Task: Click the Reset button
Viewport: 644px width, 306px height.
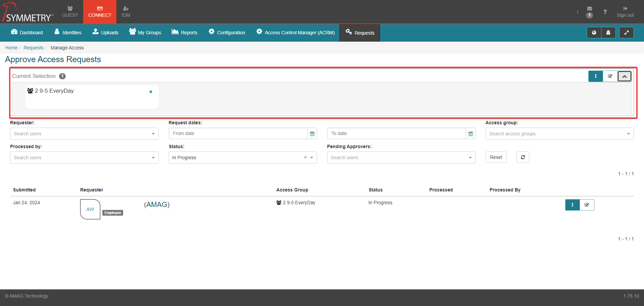Action: (496, 157)
